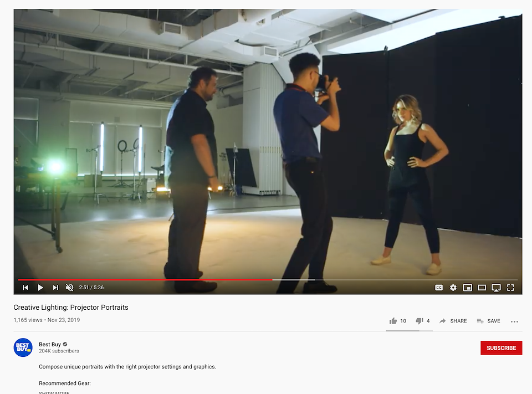Click the 1,165 views date text
The height and width of the screenshot is (394, 532).
[47, 320]
